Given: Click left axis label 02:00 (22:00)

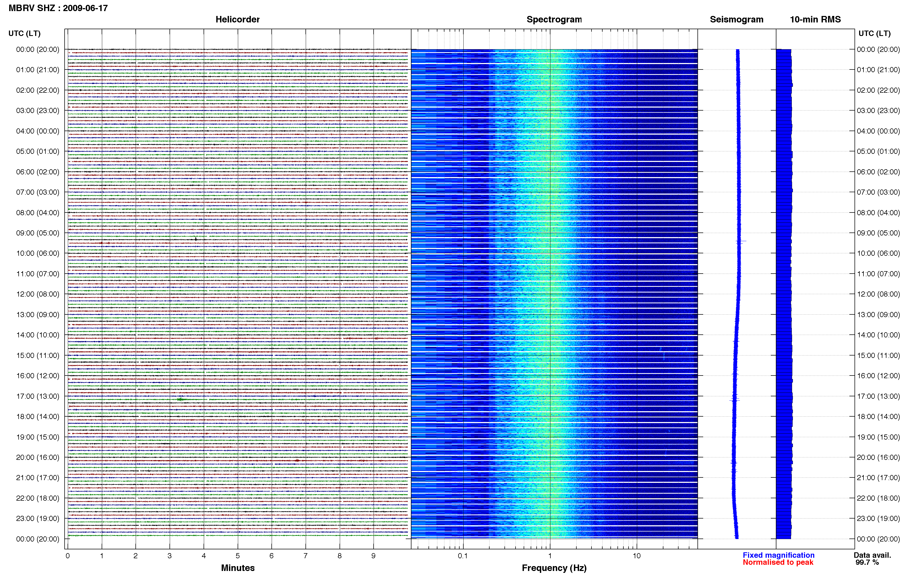Looking at the screenshot, I should [x=38, y=90].
